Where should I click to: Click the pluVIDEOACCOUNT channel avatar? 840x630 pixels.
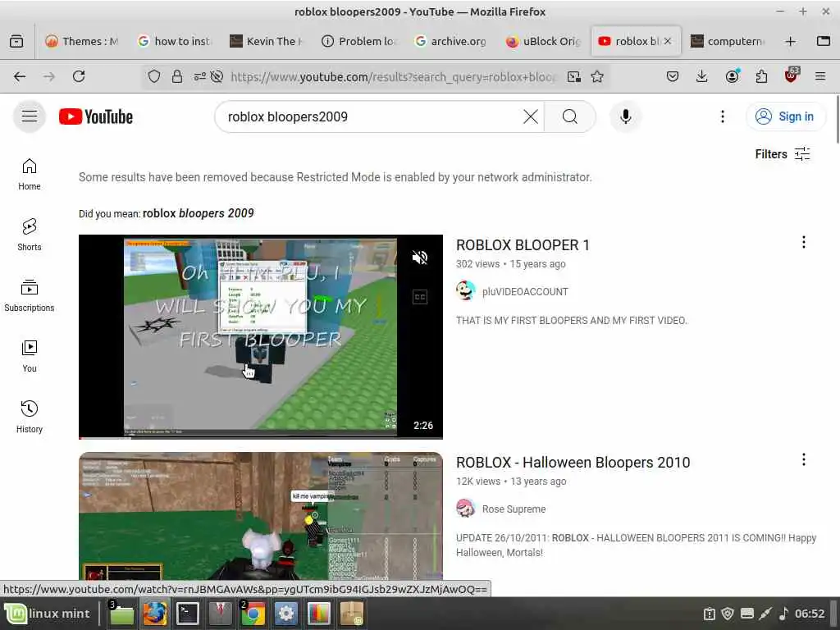coord(466,291)
